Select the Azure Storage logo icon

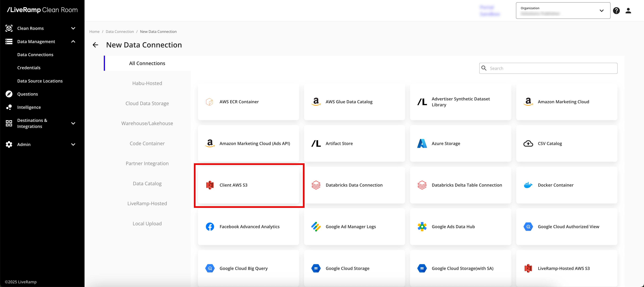click(x=422, y=143)
